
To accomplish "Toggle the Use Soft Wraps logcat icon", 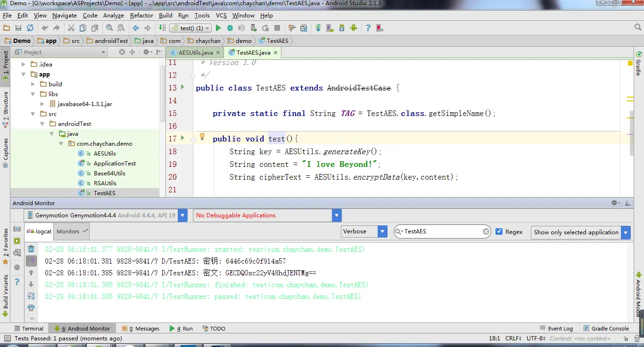I will 31,296.
